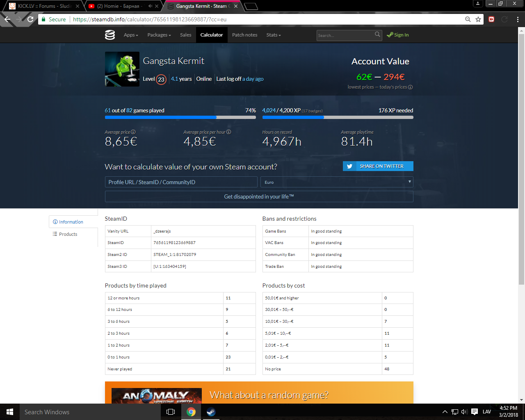This screenshot has width=525, height=420.
Task: Click the red extension icon in toolbar
Action: [491, 19]
